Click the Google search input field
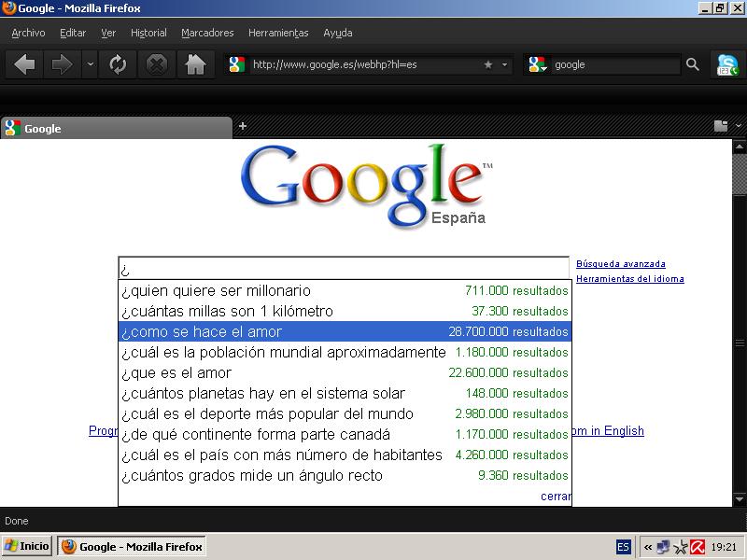This screenshot has height=560, width=747. (x=344, y=269)
